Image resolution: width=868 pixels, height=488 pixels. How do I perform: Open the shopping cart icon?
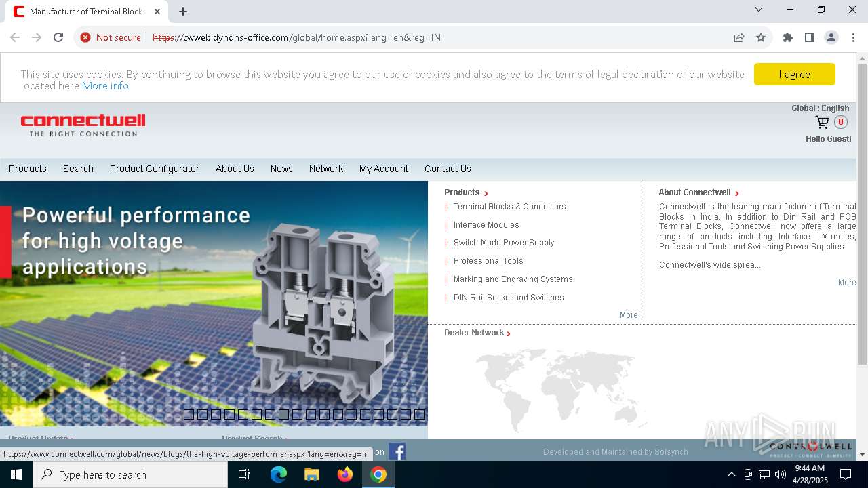coord(823,122)
